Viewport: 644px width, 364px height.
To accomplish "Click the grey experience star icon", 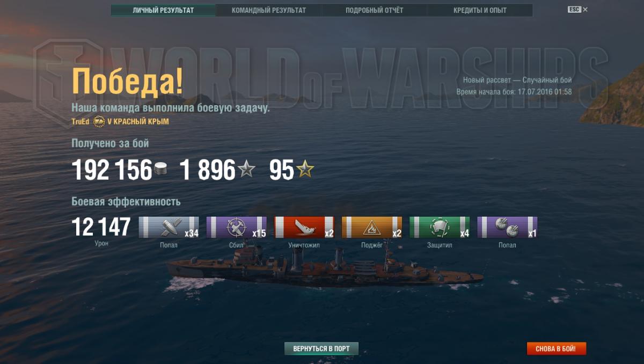I will point(246,170).
